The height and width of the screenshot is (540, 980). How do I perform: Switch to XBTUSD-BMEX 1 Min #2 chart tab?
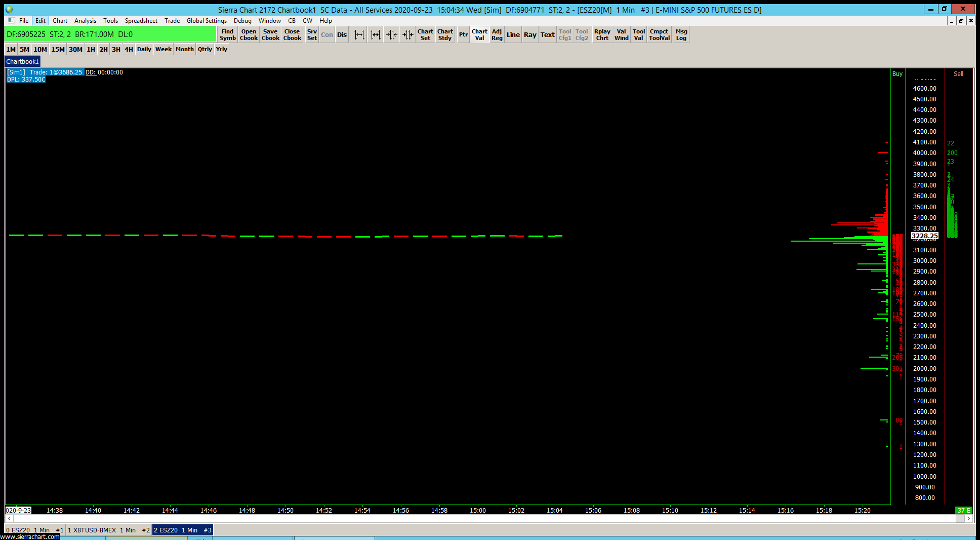pyautogui.click(x=109, y=530)
